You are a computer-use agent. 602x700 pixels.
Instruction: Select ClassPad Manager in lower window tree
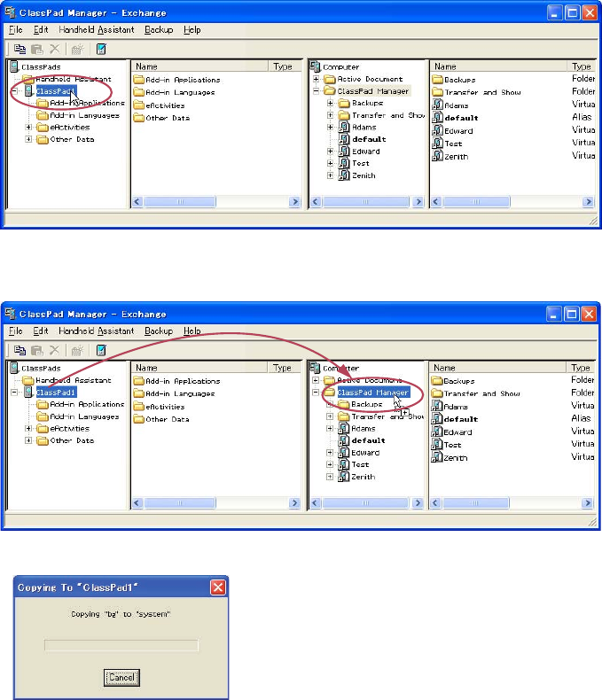pos(373,393)
